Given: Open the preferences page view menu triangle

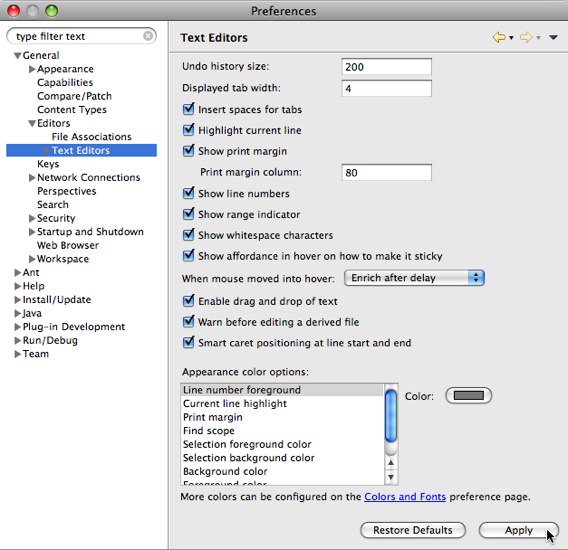Looking at the screenshot, I should coord(553,37).
